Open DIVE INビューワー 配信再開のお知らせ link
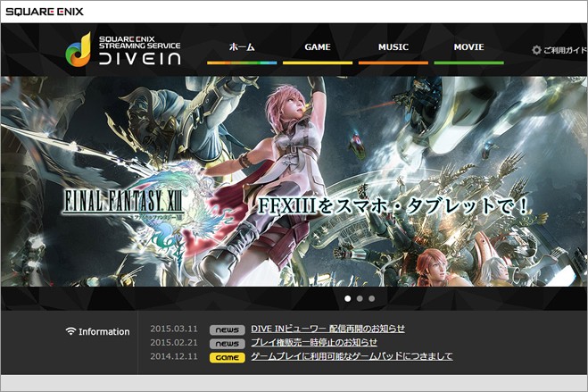Viewport: 588px width, 392px height. [x=327, y=329]
